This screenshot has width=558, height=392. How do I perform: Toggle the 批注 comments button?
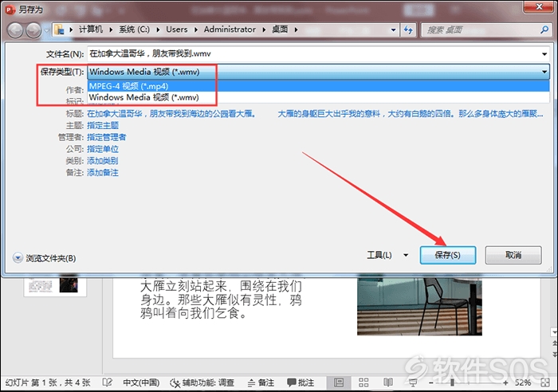[301, 382]
